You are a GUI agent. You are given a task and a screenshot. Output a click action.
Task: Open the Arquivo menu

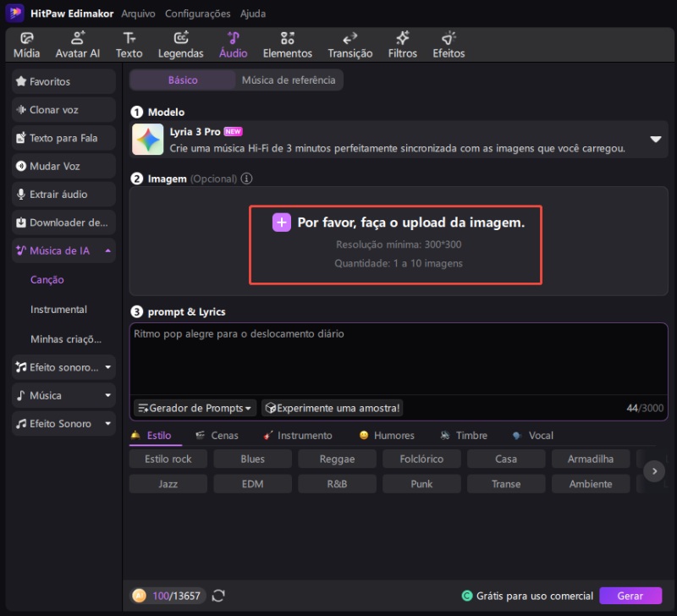tap(138, 14)
